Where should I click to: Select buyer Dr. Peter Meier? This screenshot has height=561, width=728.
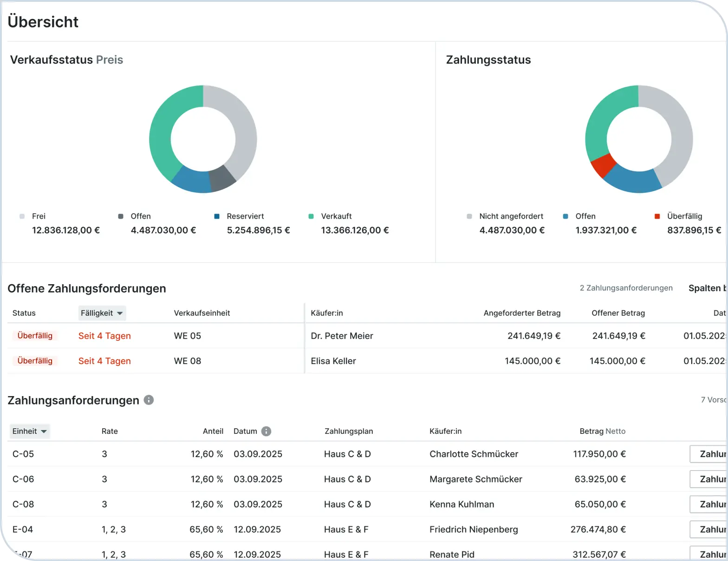pyautogui.click(x=342, y=336)
